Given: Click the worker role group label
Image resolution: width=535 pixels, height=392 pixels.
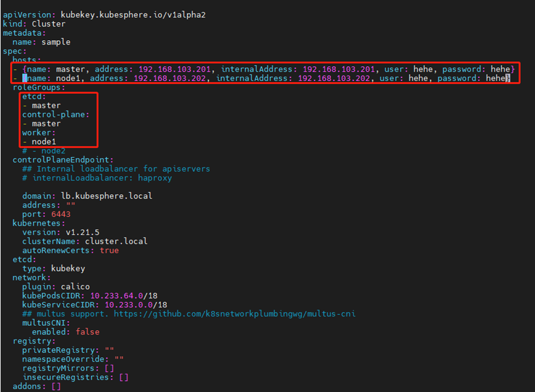Looking at the screenshot, I should [38, 132].
